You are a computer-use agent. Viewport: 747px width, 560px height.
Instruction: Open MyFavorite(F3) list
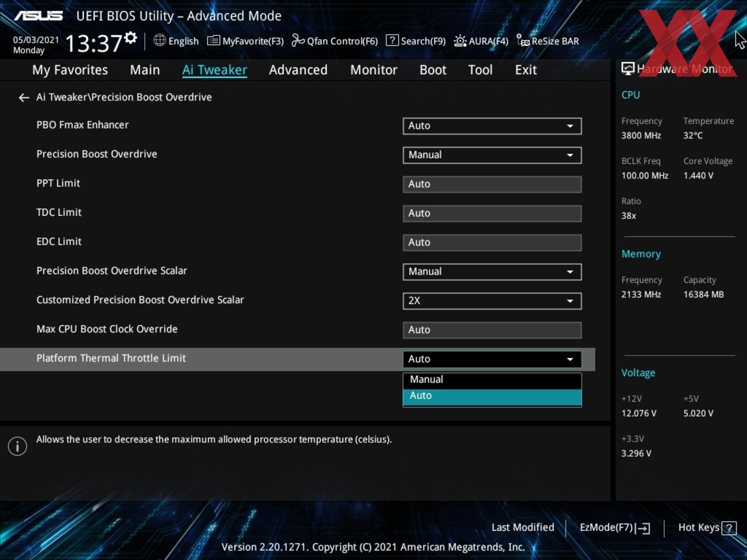click(246, 41)
